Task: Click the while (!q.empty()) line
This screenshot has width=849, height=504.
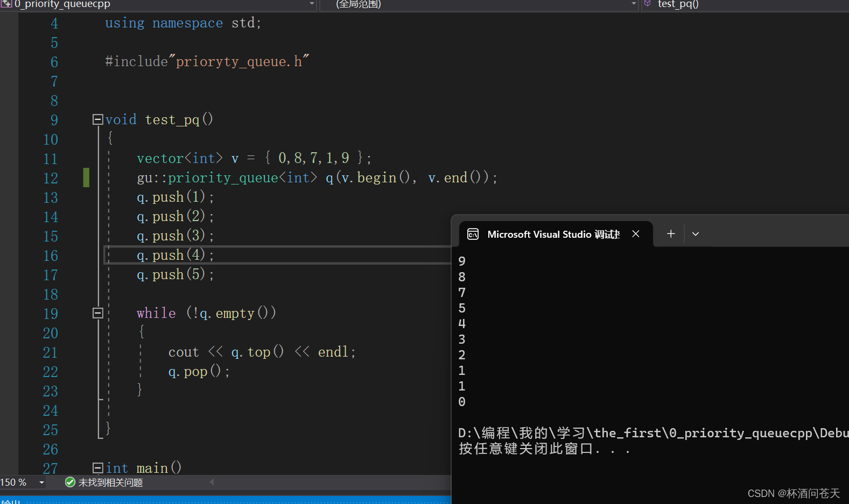Action: click(207, 313)
